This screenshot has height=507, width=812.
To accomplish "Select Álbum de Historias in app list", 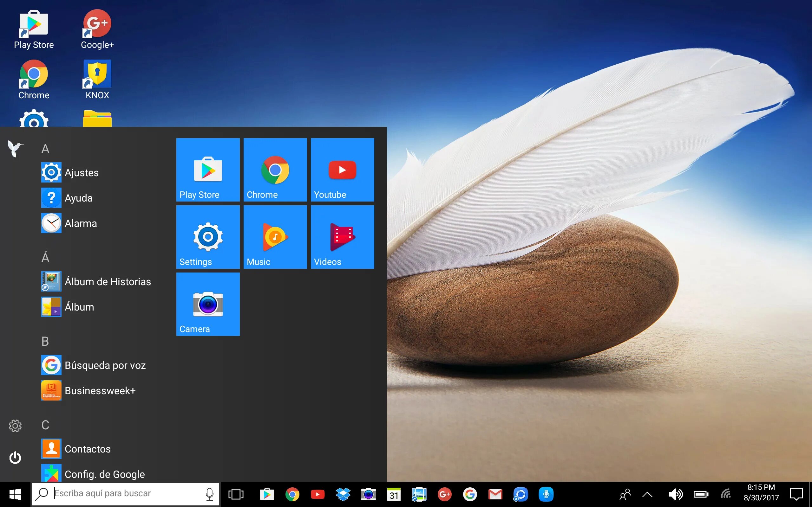I will (x=108, y=282).
